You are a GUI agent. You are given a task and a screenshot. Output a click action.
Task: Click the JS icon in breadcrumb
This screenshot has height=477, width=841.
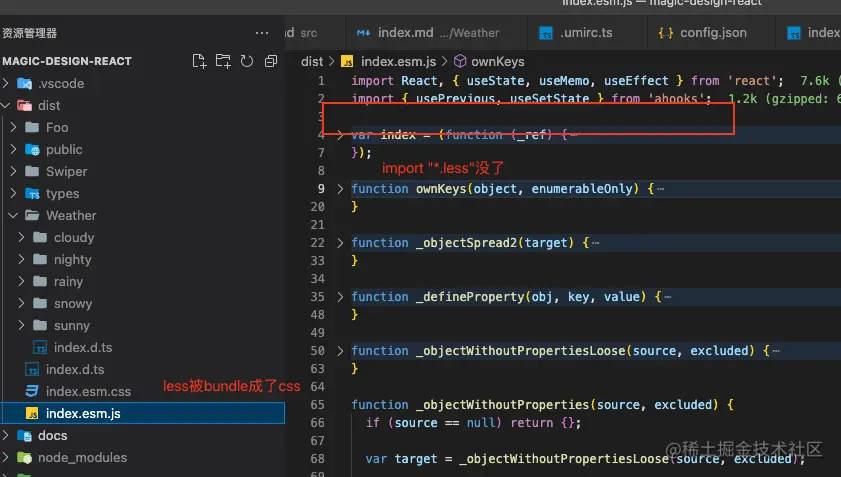pyautogui.click(x=347, y=62)
